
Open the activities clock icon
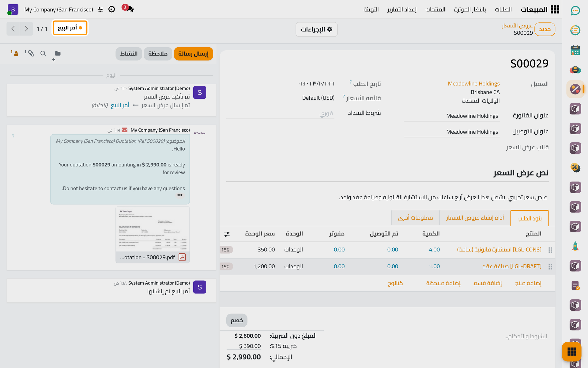pyautogui.click(x=112, y=9)
